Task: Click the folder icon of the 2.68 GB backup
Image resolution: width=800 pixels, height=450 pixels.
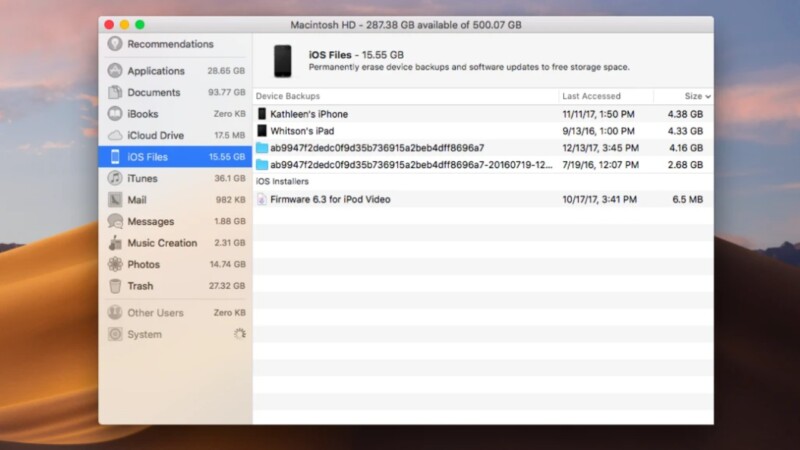Action: pos(262,165)
